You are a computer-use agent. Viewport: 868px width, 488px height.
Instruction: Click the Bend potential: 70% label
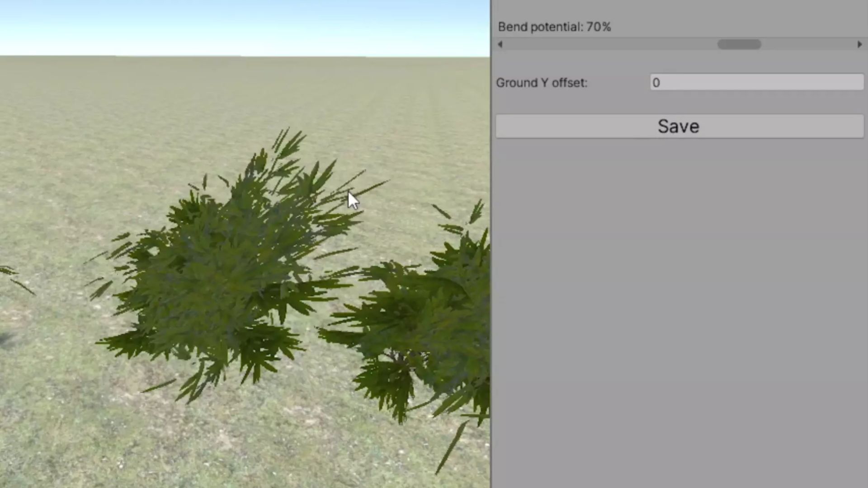(554, 27)
